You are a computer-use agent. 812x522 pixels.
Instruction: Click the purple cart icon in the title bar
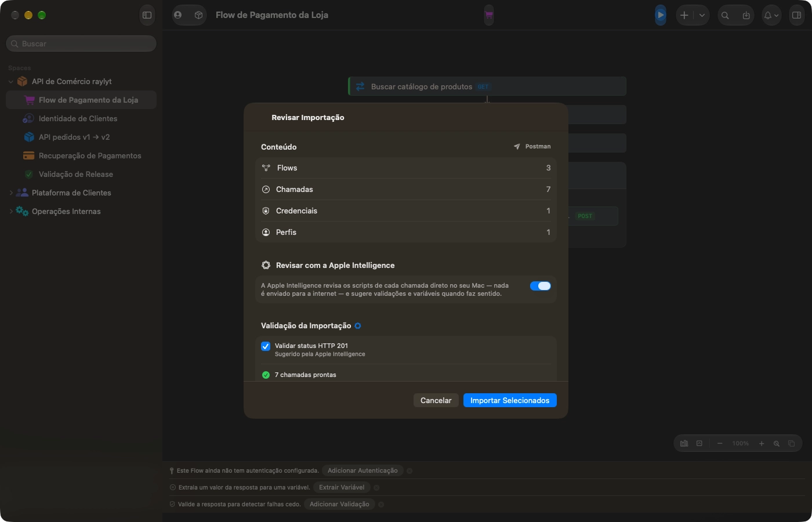tap(489, 15)
